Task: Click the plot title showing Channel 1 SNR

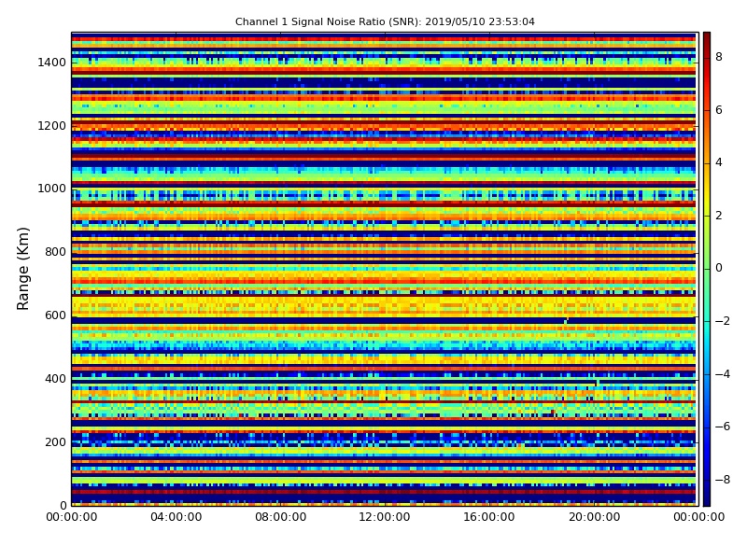Action: (x=385, y=21)
